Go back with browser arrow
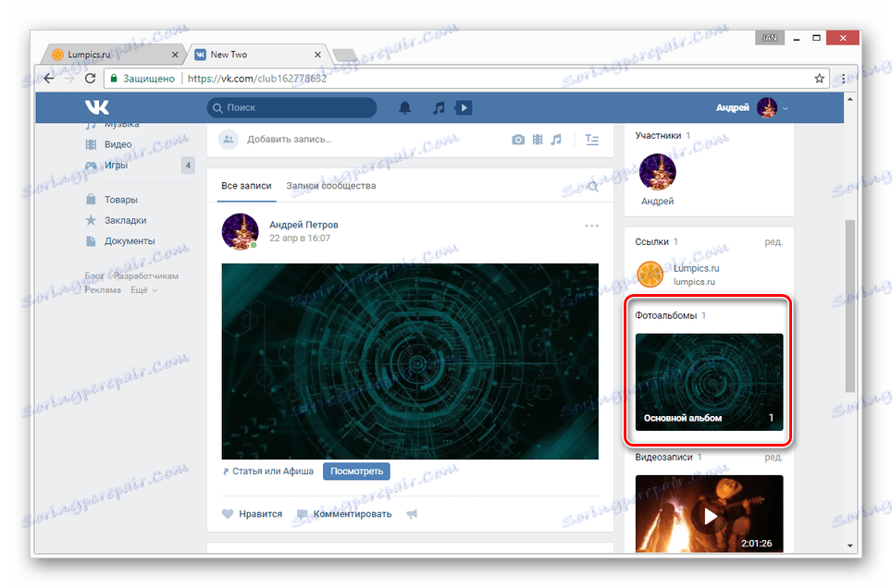This screenshot has height=588, width=892. click(49, 79)
